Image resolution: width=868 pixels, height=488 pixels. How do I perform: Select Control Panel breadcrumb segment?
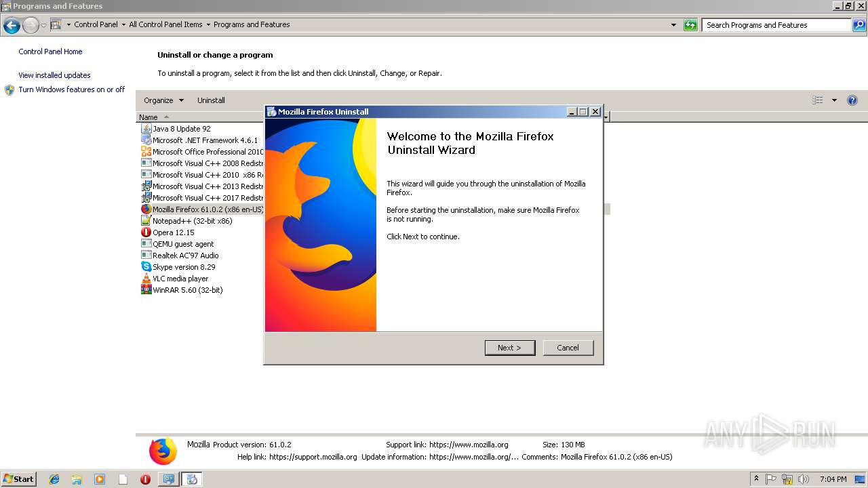[x=96, y=24]
